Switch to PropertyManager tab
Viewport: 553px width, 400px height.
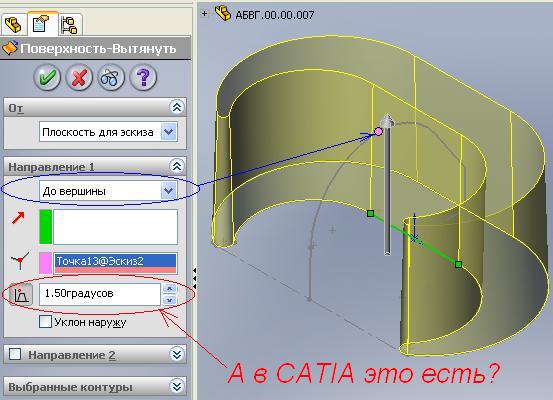click(42, 23)
